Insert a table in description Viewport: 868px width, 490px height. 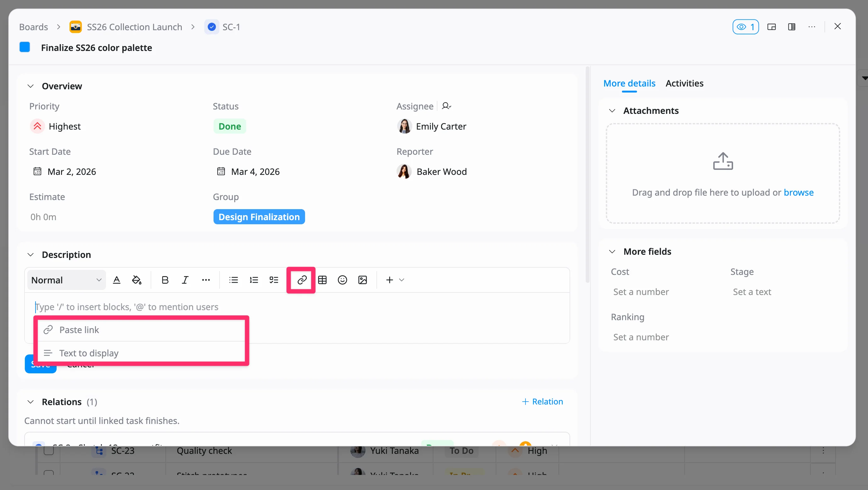pyautogui.click(x=322, y=280)
